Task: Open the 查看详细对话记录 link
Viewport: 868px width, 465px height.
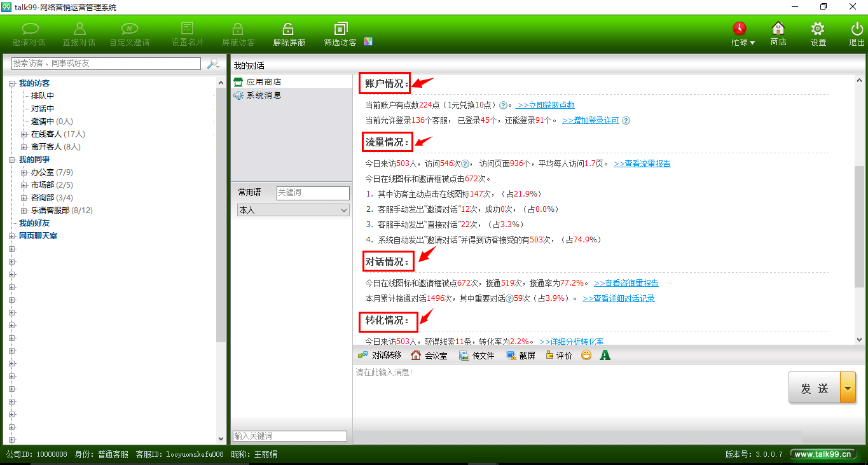Action: point(619,299)
